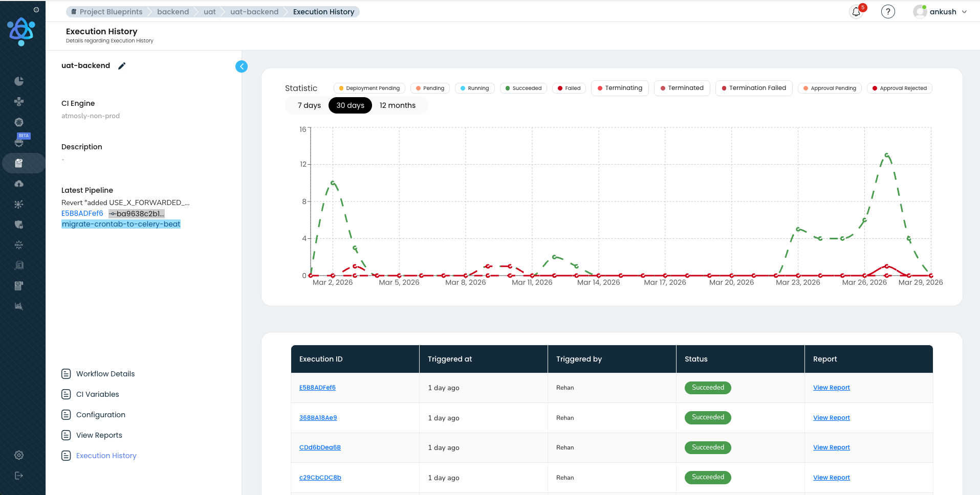Select the 12 months time range option
This screenshot has height=495, width=980.
[x=397, y=105]
